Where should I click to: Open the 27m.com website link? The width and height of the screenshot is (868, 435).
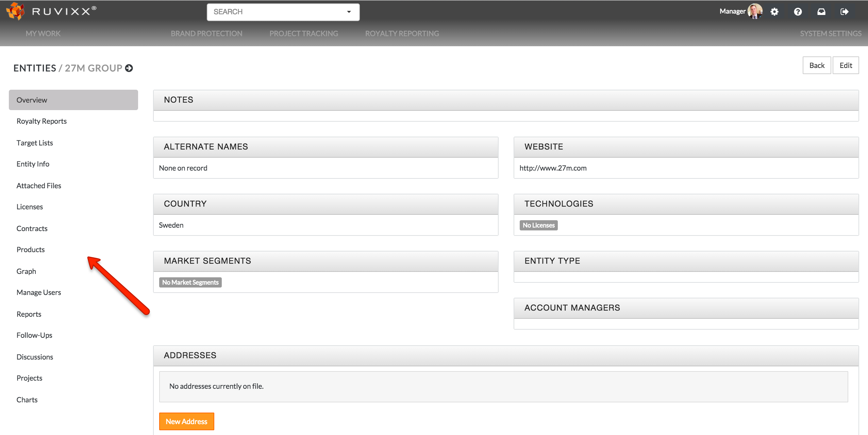click(553, 168)
